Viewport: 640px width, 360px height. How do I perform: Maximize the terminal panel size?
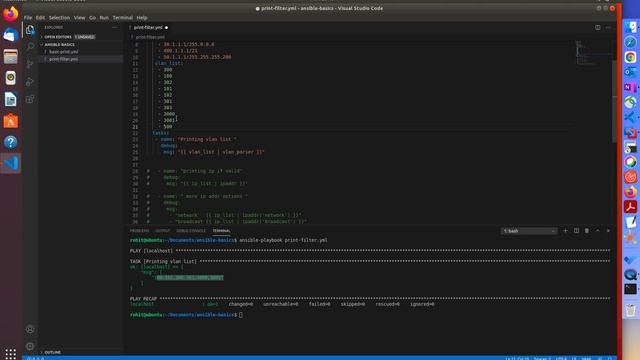coord(598,231)
